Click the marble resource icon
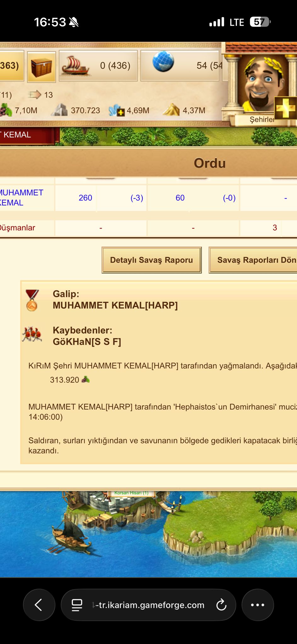Viewport: 297px width, 644px height. pos(59,110)
